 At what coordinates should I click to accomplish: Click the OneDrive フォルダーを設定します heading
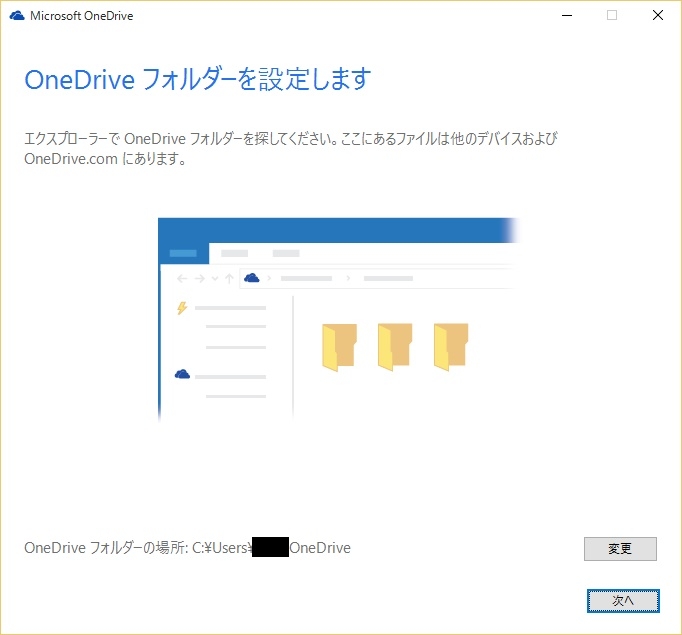pos(197,80)
